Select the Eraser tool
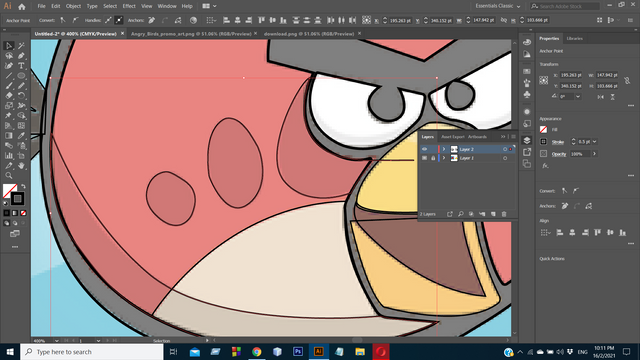Screen dimensions: 640x360 (9, 96)
